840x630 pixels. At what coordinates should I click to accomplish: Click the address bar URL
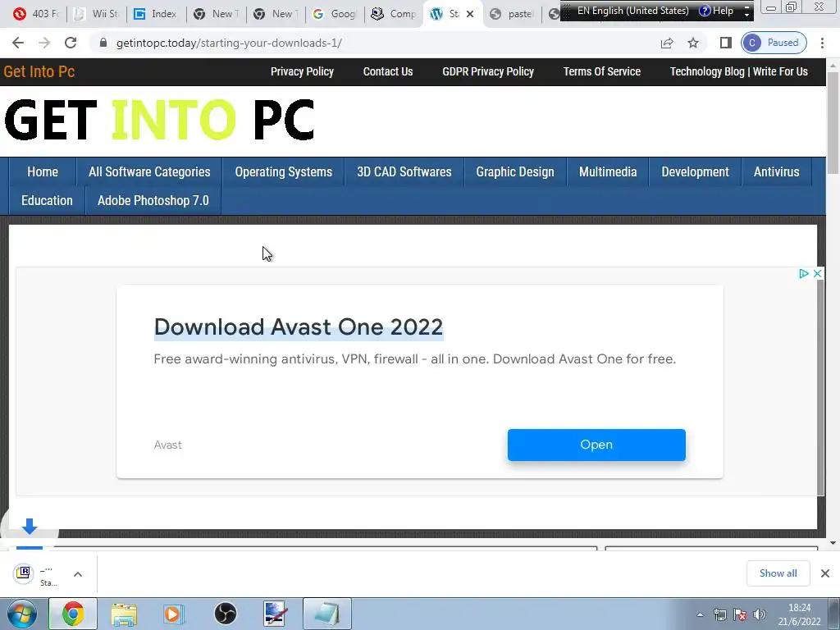point(229,43)
